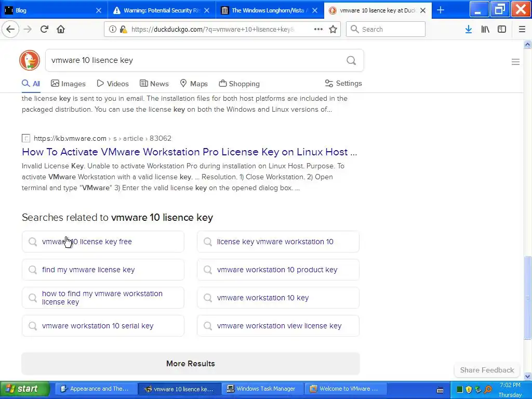Image resolution: width=532 pixels, height=399 pixels.
Task: Search vmware workstation 10 serial key
Action: [103, 326]
